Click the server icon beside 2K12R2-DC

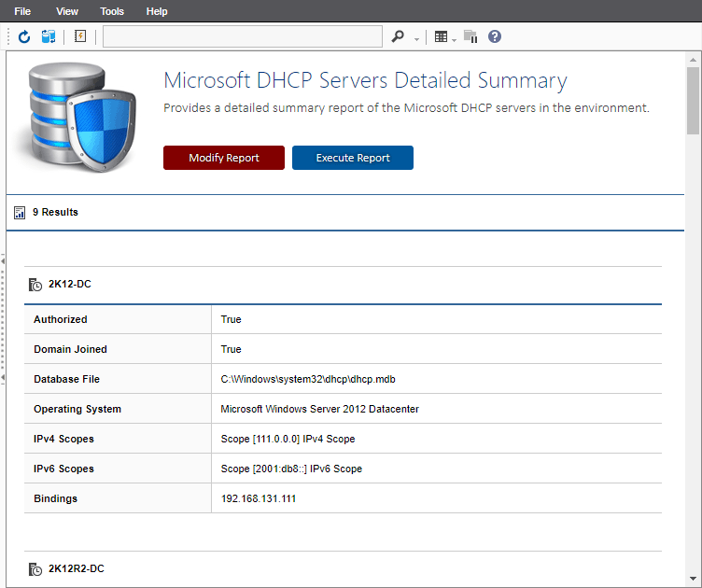click(35, 569)
